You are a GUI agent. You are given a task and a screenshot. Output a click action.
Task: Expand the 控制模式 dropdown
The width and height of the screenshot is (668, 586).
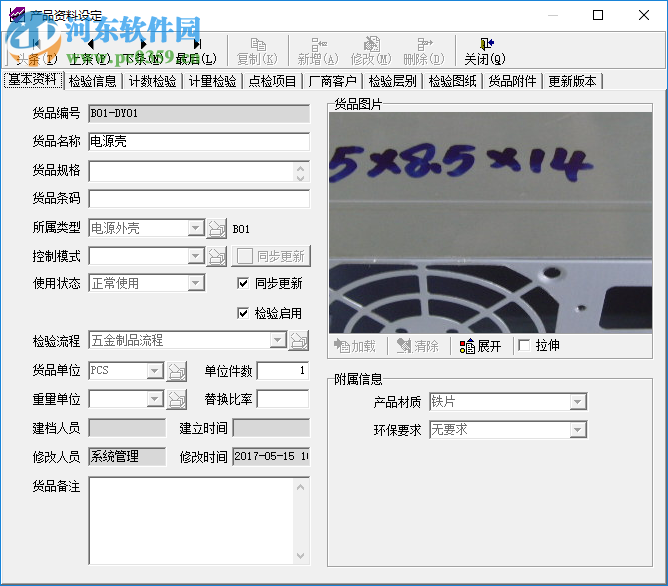196,256
